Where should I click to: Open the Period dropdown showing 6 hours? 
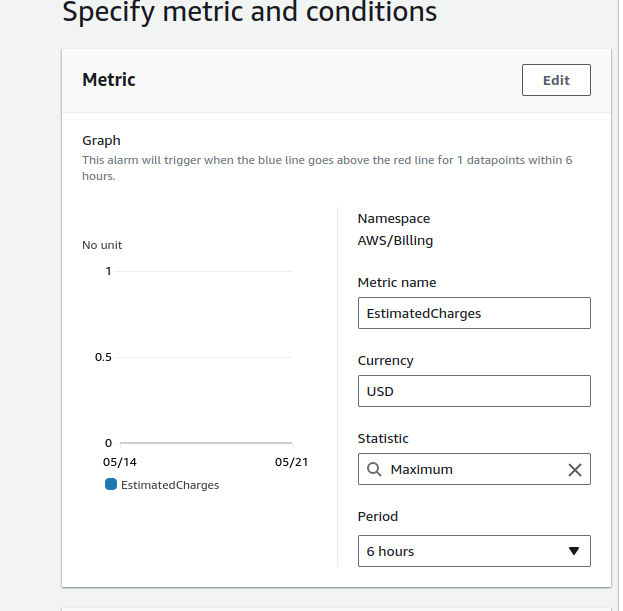[474, 551]
